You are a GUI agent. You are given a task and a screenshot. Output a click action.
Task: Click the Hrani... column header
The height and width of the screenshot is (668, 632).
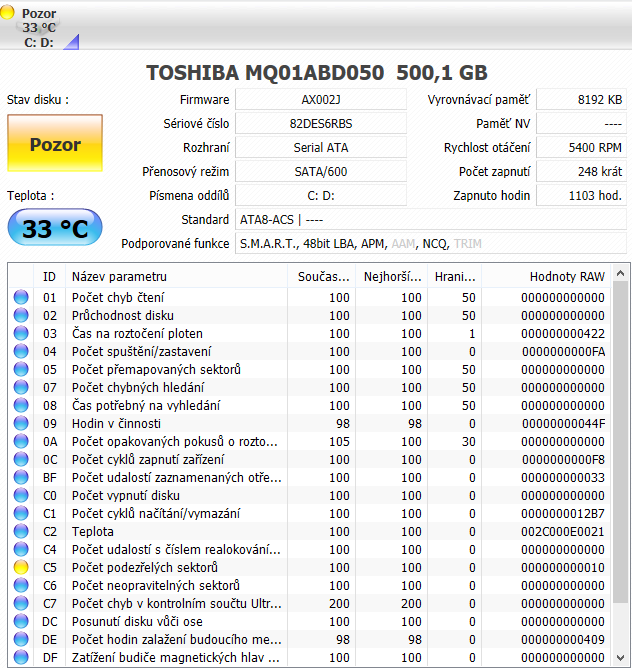pyautogui.click(x=455, y=276)
